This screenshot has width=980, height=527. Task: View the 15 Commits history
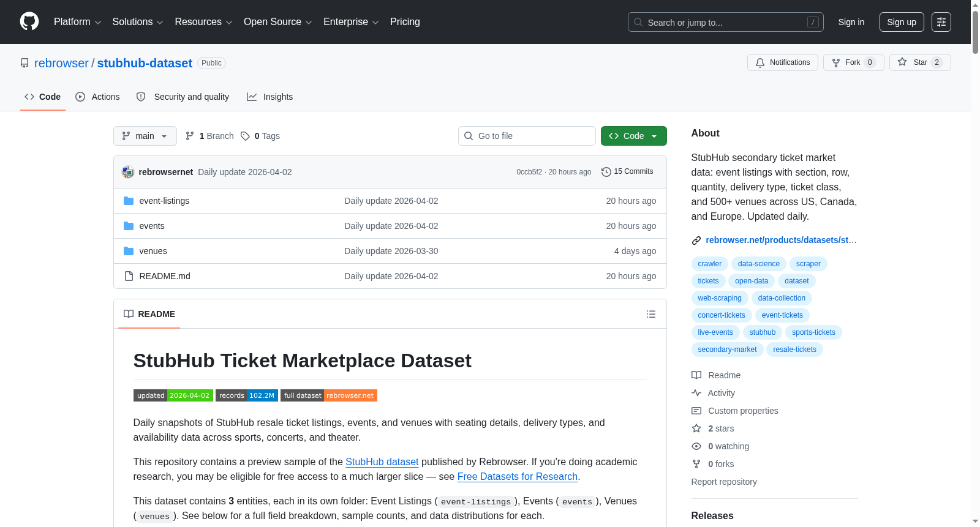628,172
